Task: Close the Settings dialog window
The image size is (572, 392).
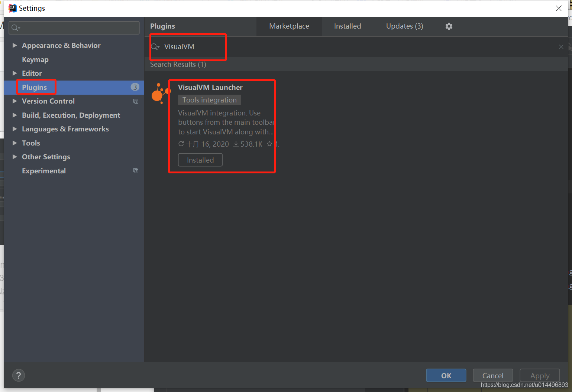Action: click(x=559, y=8)
